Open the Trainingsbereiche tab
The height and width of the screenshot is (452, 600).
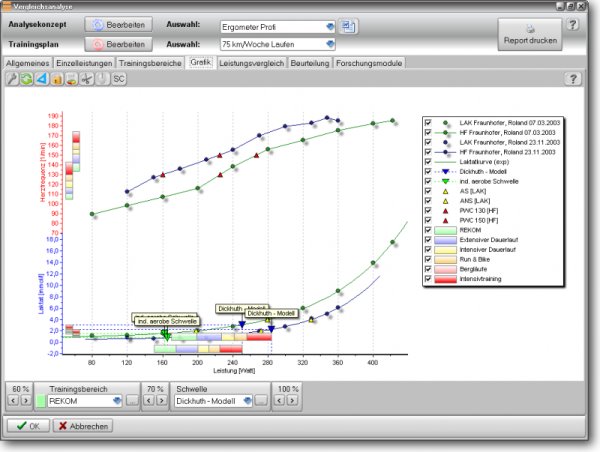point(151,62)
